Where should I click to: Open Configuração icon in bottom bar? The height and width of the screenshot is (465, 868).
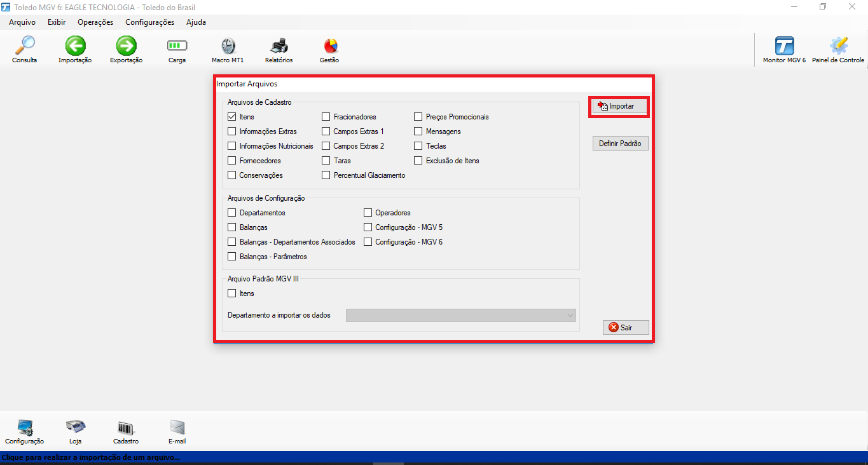24,428
